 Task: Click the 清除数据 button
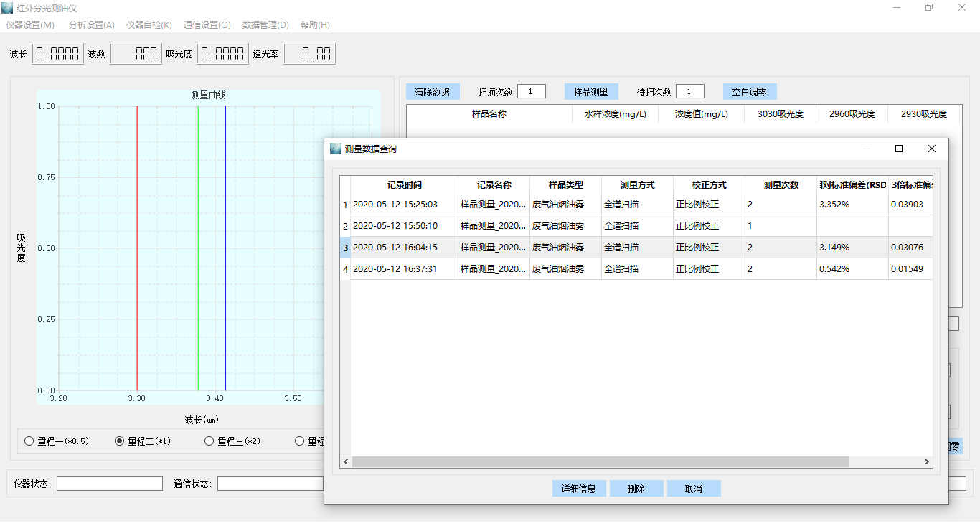click(433, 92)
